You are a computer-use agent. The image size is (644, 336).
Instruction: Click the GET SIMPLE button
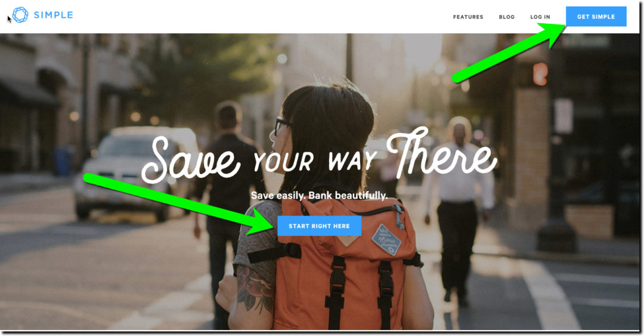[x=596, y=17]
